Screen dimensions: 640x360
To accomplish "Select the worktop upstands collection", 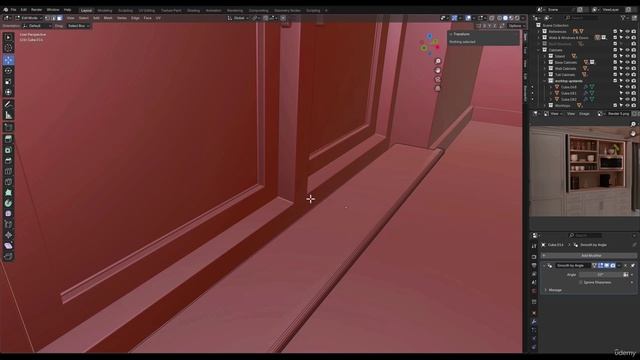I will tap(569, 81).
